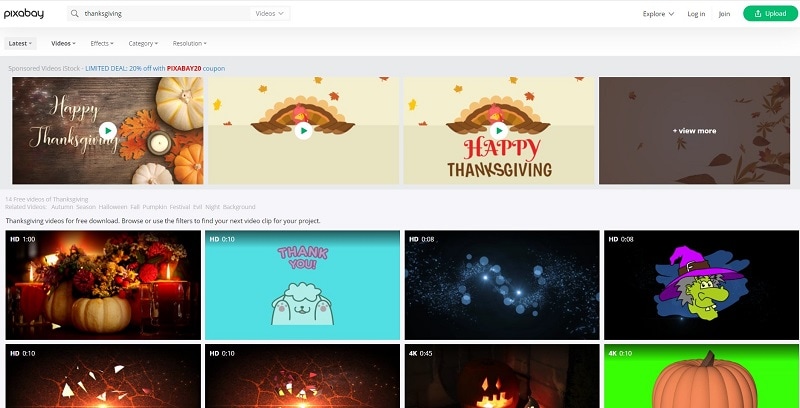The width and height of the screenshot is (800, 408).
Task: Open the second lava cracks video with colored shards
Action: click(303, 376)
